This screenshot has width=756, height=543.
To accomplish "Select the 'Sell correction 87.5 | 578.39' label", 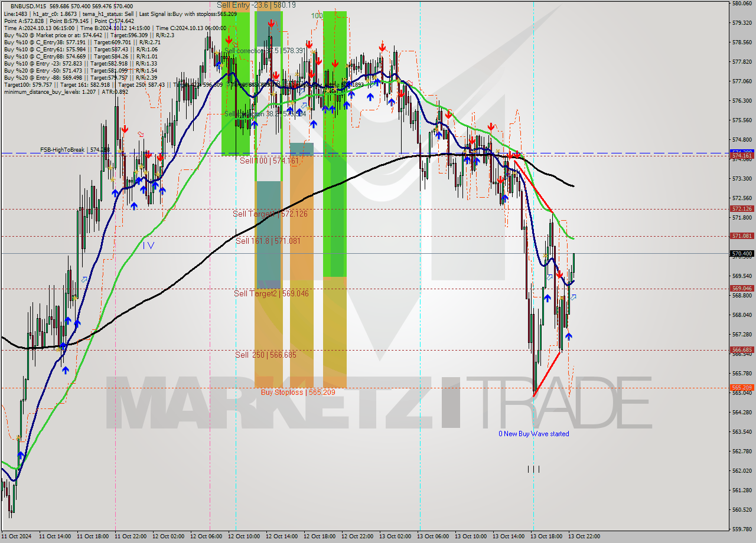I will tap(265, 51).
